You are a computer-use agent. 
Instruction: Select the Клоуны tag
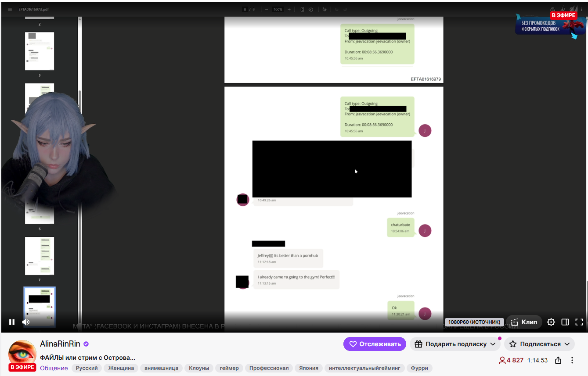point(199,368)
